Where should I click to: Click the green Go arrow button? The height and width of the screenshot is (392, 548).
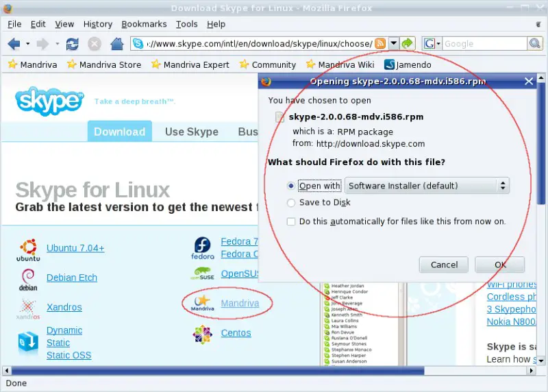click(x=407, y=44)
